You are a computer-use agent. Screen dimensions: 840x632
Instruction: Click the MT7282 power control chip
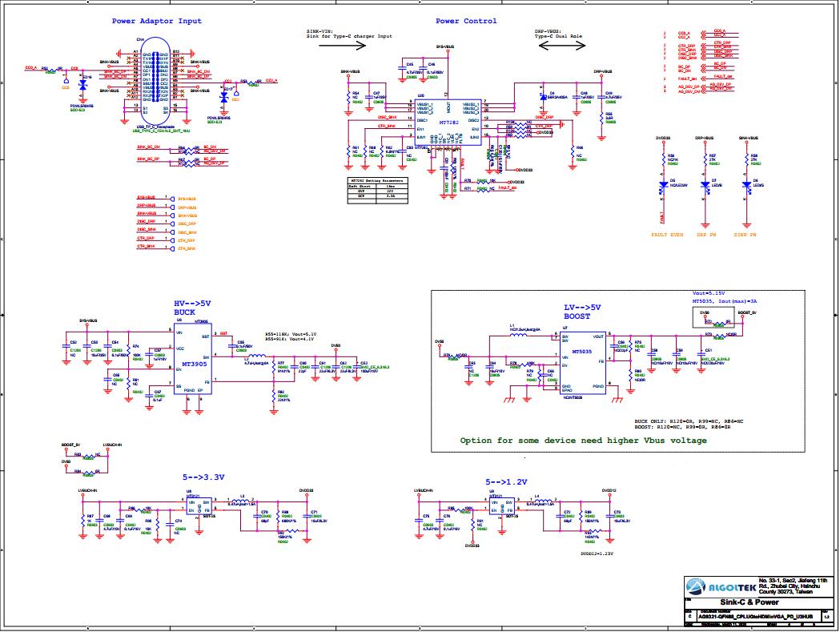pos(448,121)
